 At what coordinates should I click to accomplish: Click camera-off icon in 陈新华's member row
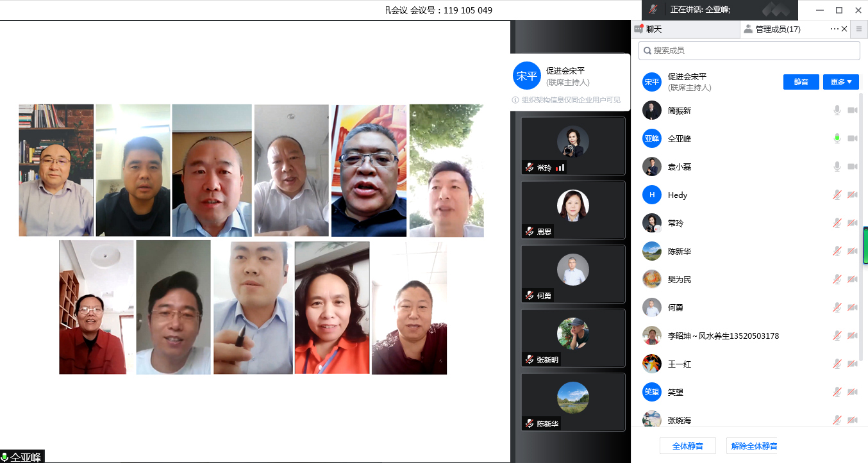[x=852, y=251]
